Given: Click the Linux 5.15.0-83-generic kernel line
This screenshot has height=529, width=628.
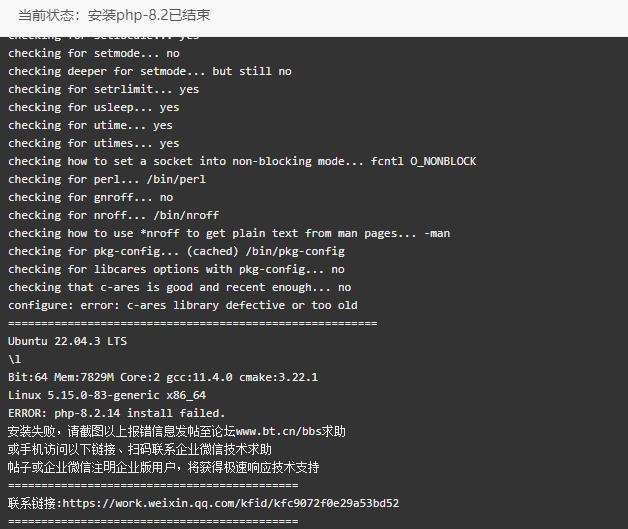Looking at the screenshot, I should (107, 395).
